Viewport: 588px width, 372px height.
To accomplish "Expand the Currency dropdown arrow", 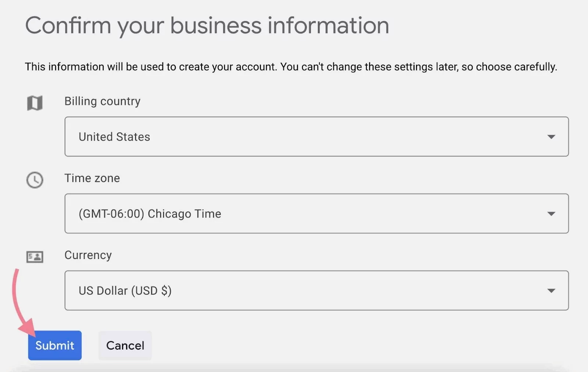I will 551,290.
